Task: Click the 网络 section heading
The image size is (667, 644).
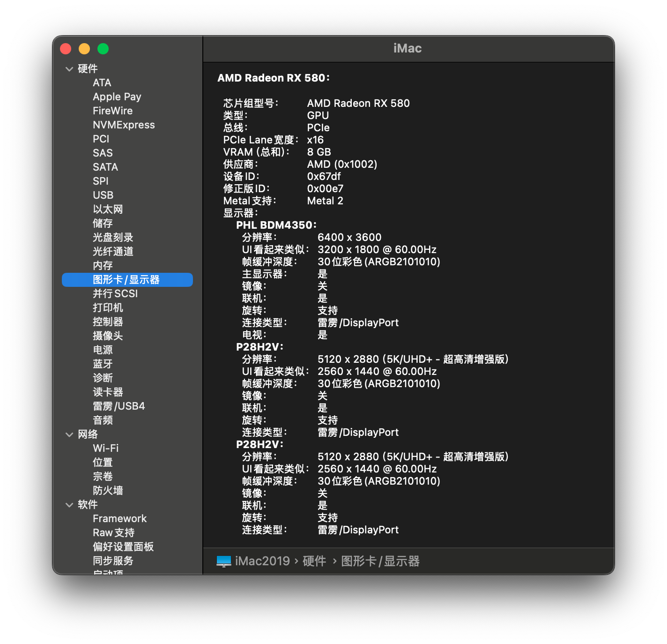Action: click(x=88, y=434)
